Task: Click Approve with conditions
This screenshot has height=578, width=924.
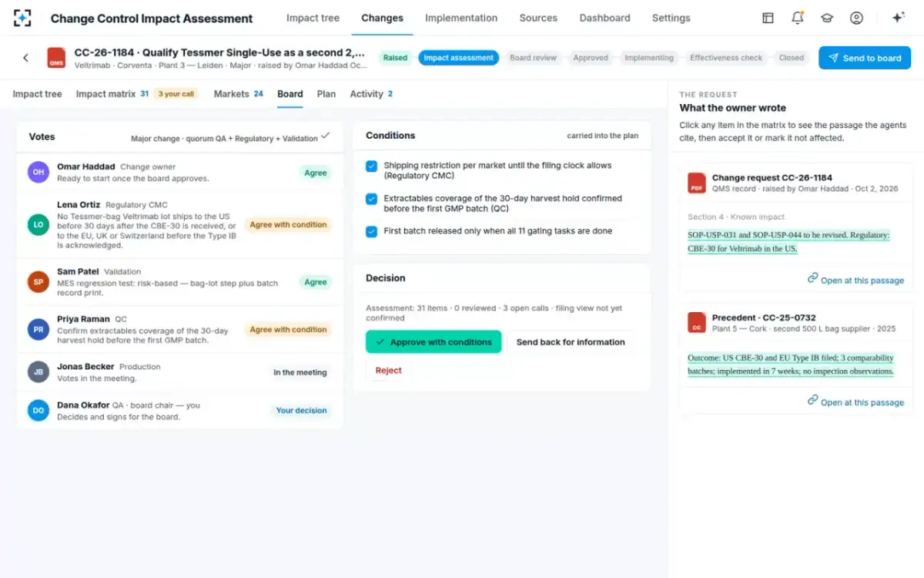Action: [434, 342]
